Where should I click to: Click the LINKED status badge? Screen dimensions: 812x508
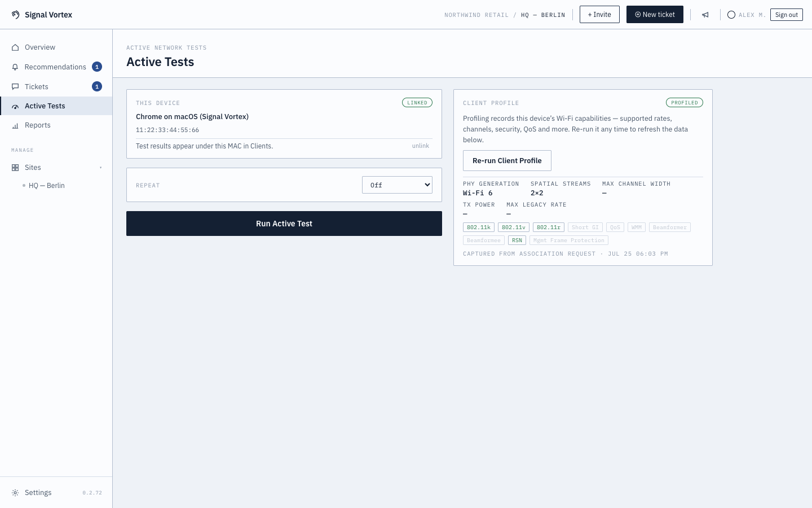pyautogui.click(x=417, y=103)
